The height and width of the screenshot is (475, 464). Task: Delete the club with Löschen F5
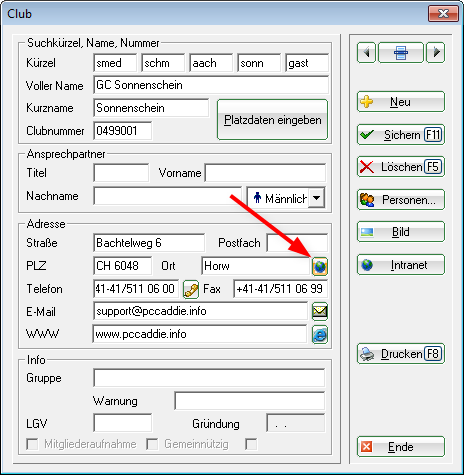click(x=401, y=167)
